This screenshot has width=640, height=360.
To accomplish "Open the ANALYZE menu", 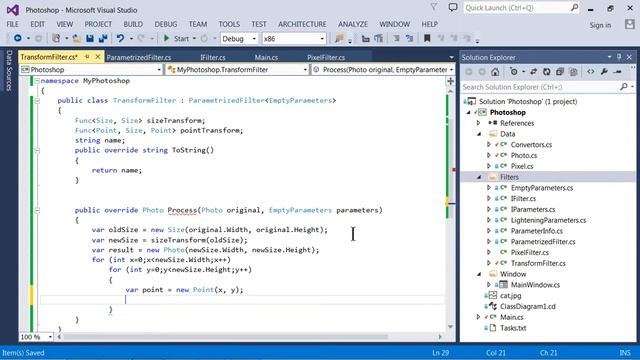I will pos(353,24).
